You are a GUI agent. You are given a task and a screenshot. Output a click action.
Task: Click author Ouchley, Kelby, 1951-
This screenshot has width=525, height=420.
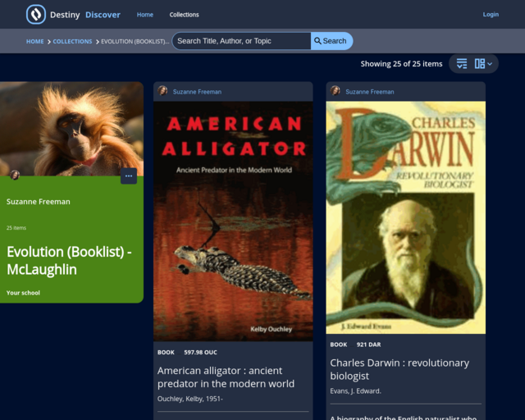[x=190, y=399]
